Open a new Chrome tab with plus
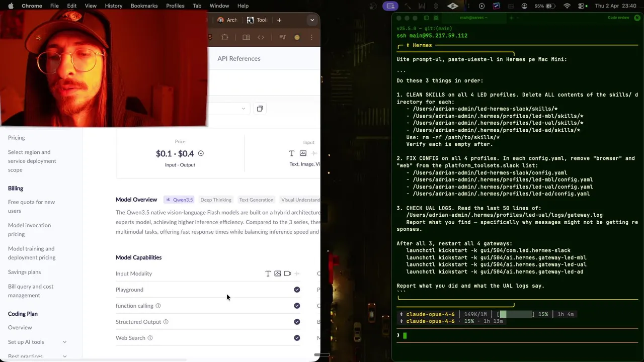 [x=279, y=20]
